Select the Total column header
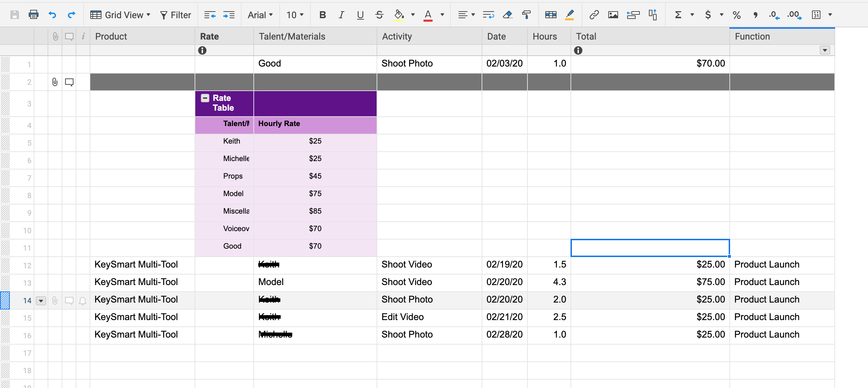Image resolution: width=868 pixels, height=388 pixels. click(650, 36)
